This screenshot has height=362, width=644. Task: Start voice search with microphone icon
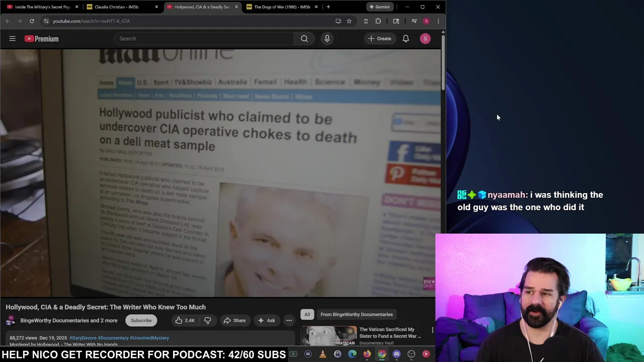pyautogui.click(x=327, y=39)
